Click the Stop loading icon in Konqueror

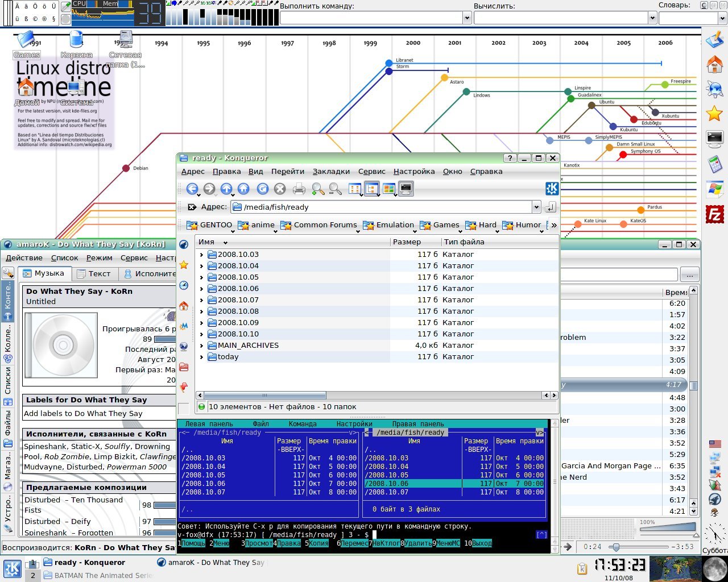pos(280,189)
